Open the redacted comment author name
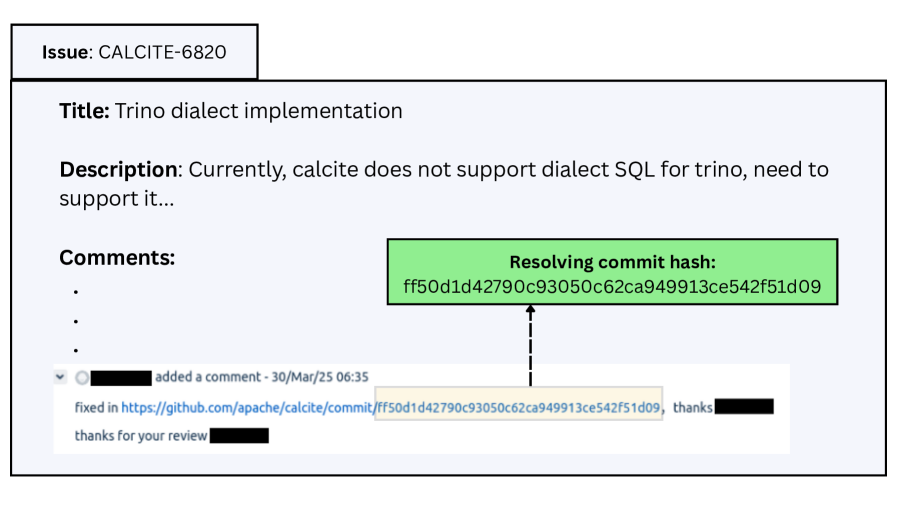Image resolution: width=897 pixels, height=505 pixels. (120, 378)
